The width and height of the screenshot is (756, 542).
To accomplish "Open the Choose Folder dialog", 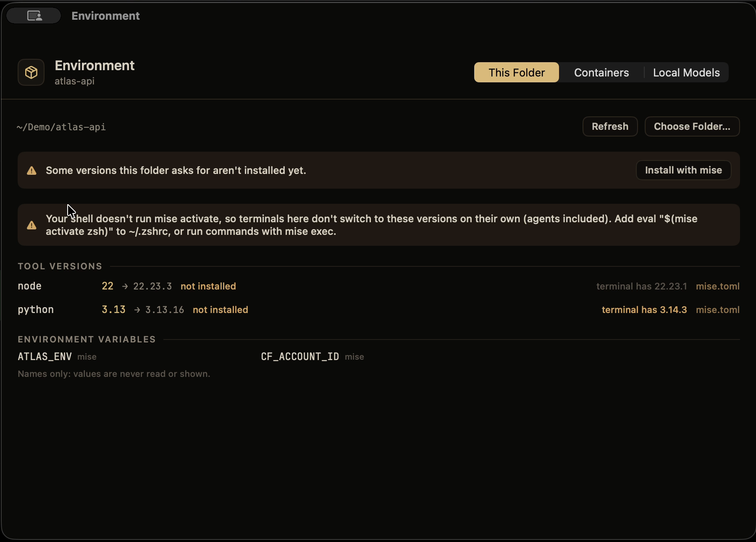I will (692, 126).
